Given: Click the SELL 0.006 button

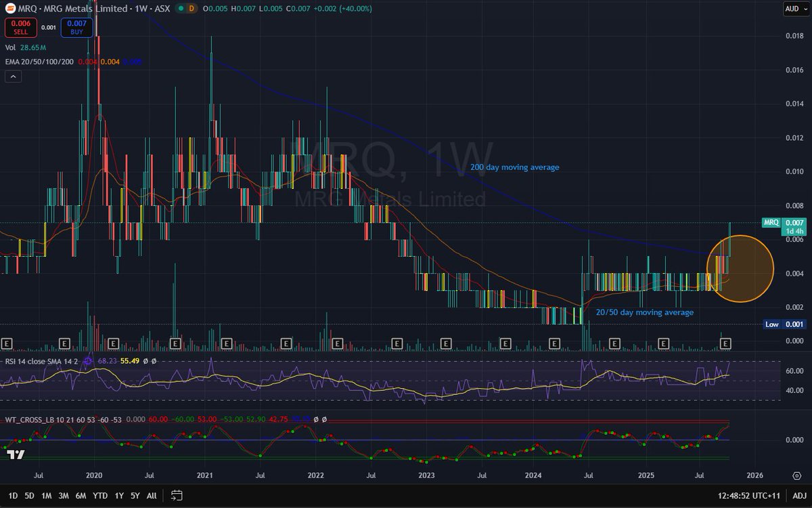Looking at the screenshot, I should point(20,28).
